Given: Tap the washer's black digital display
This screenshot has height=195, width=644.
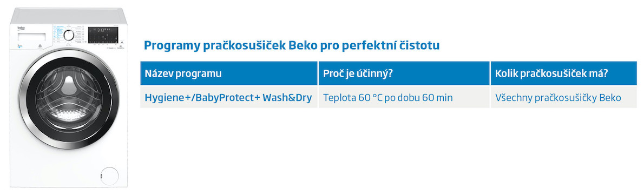Looking at the screenshot, I should point(103,34).
